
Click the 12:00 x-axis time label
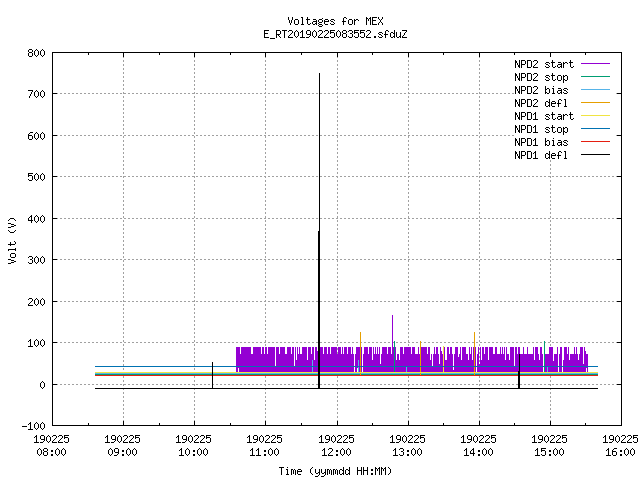point(336,452)
